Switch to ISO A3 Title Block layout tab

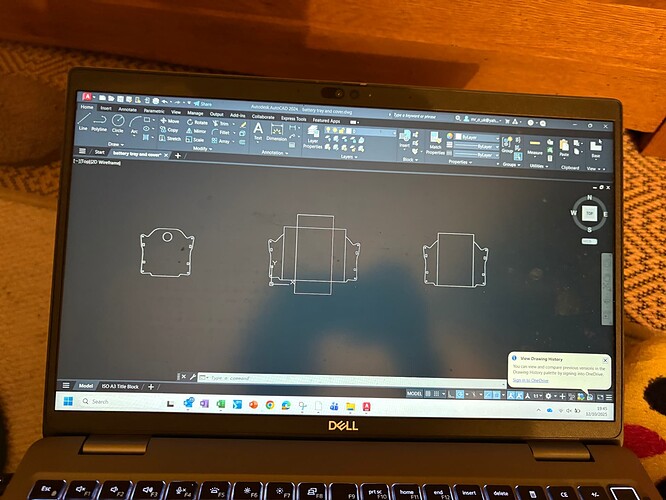click(120, 385)
